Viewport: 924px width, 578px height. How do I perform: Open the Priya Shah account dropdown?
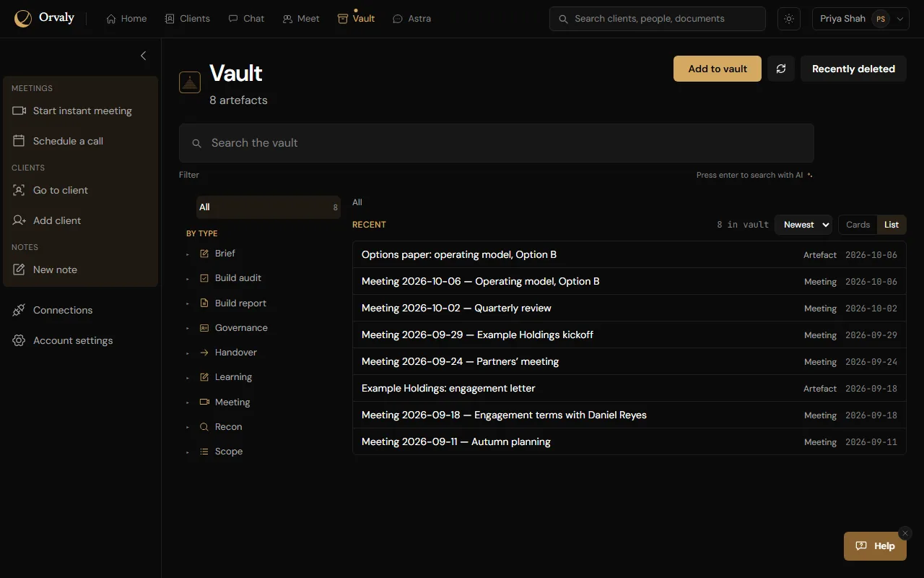(860, 19)
